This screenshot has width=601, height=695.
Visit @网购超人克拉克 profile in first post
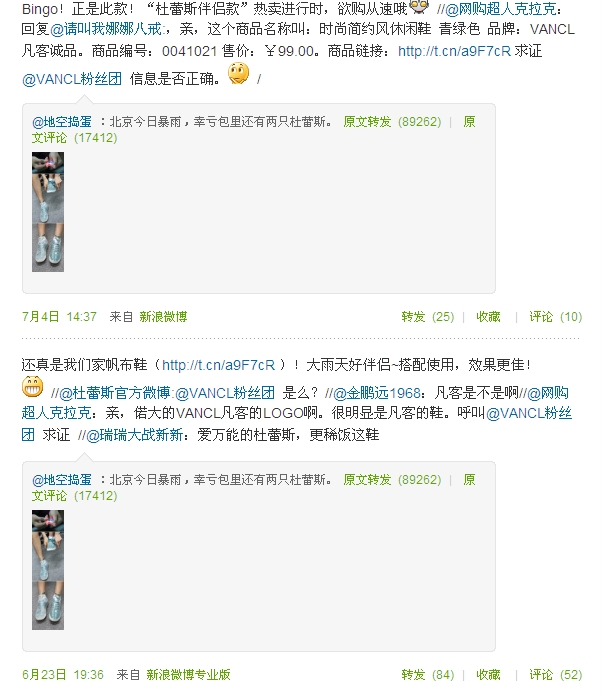point(501,9)
